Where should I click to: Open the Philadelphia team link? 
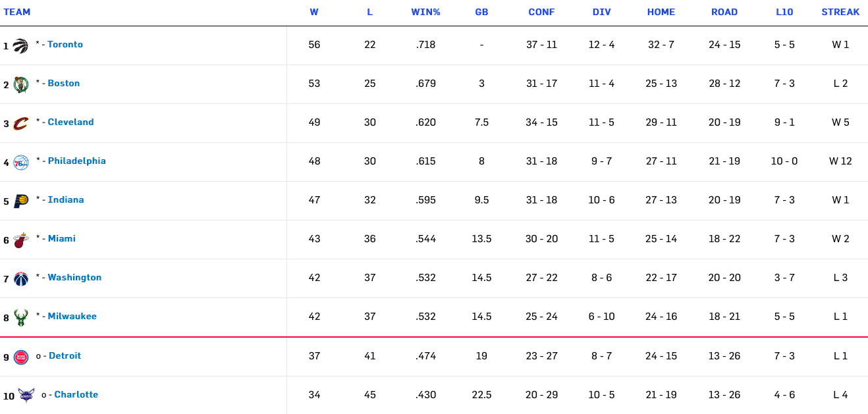click(76, 161)
